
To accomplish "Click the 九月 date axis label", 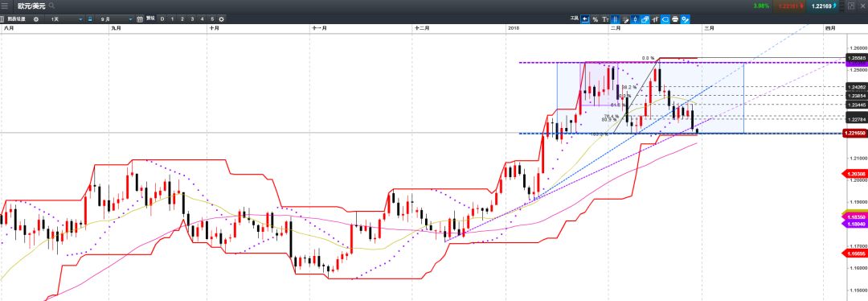I will click(x=116, y=27).
